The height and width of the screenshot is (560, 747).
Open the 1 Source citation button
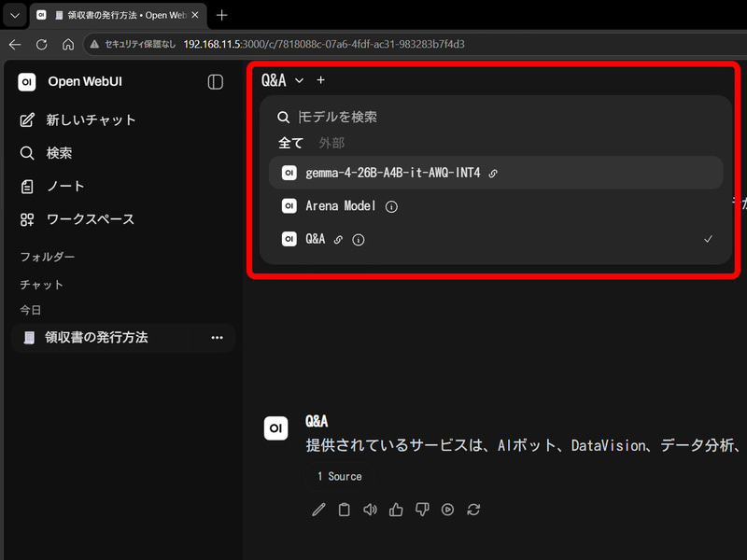tap(340, 477)
